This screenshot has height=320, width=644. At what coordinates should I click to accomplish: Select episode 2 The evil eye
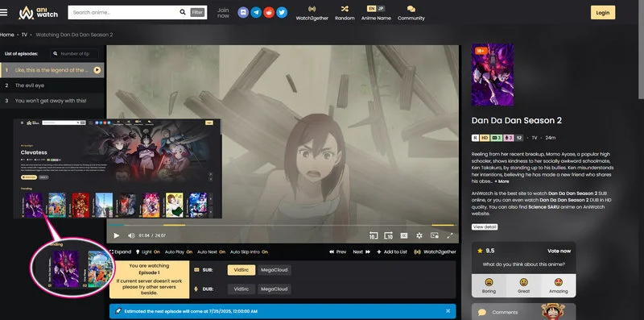pos(52,85)
